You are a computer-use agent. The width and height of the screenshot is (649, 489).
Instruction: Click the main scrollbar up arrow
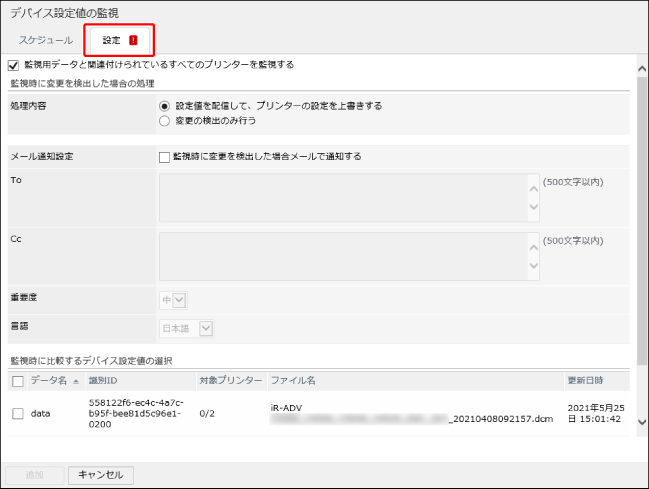[x=641, y=62]
